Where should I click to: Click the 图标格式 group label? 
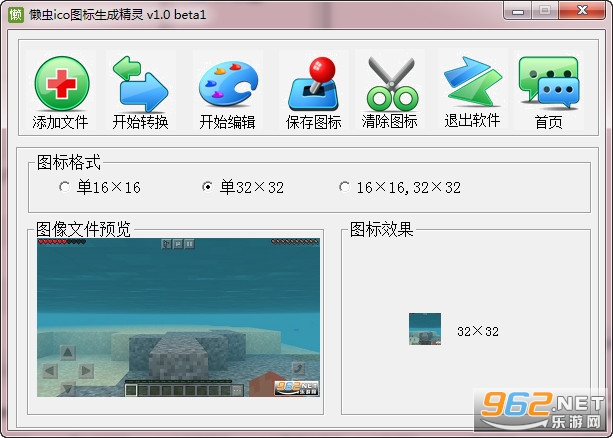(69, 162)
